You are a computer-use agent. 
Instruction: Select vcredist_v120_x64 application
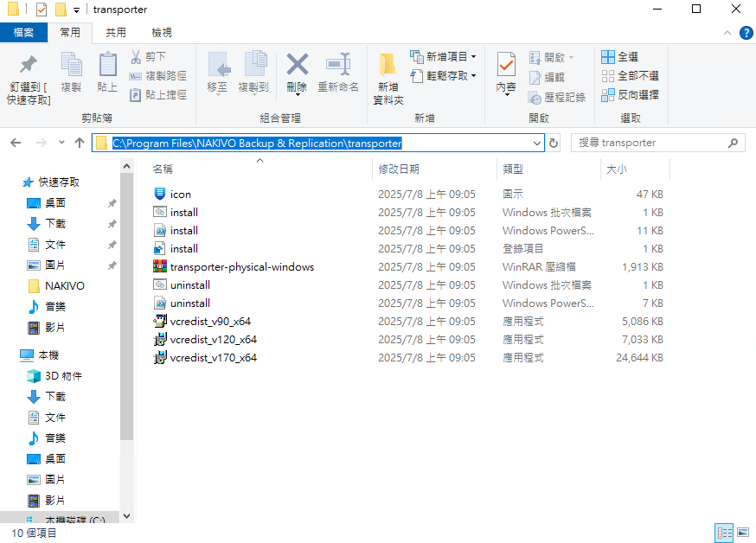coord(213,340)
